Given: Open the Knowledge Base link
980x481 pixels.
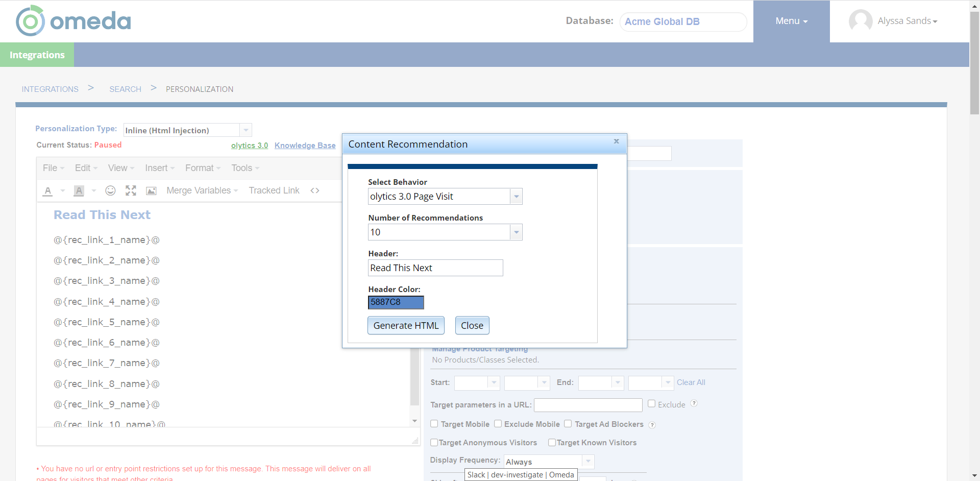Looking at the screenshot, I should coord(305,146).
